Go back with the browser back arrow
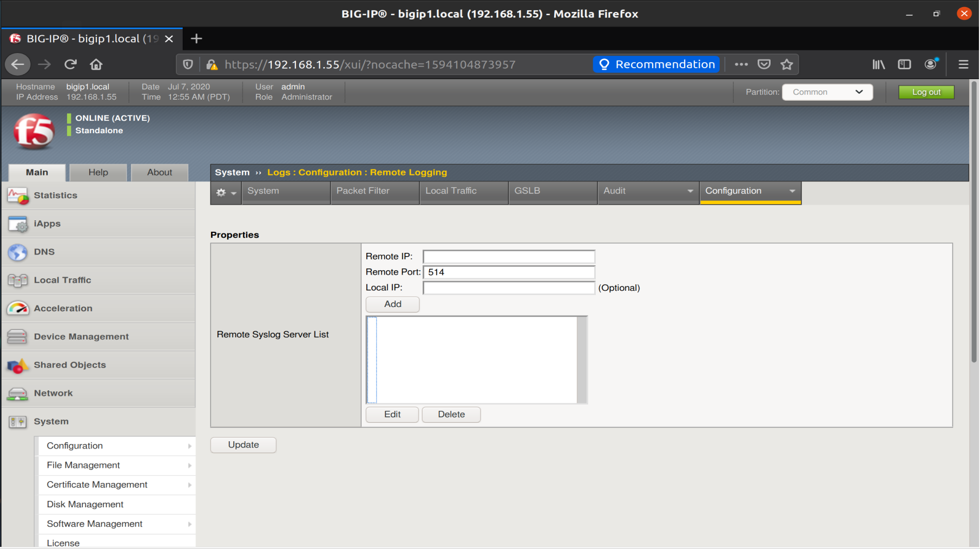 pyautogui.click(x=18, y=64)
